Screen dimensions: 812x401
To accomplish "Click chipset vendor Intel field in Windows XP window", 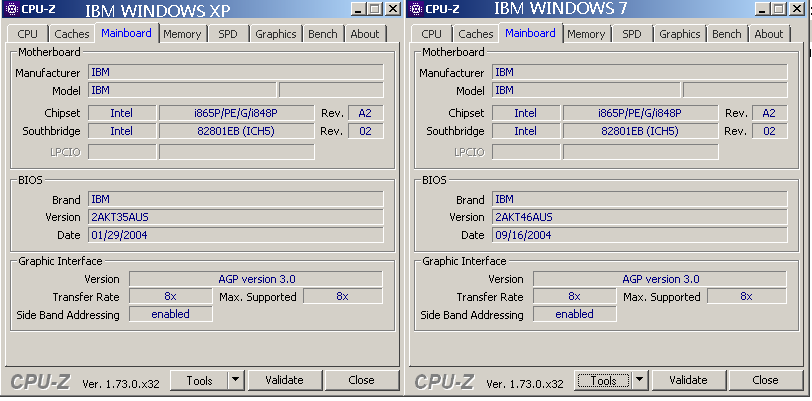I will (x=122, y=113).
